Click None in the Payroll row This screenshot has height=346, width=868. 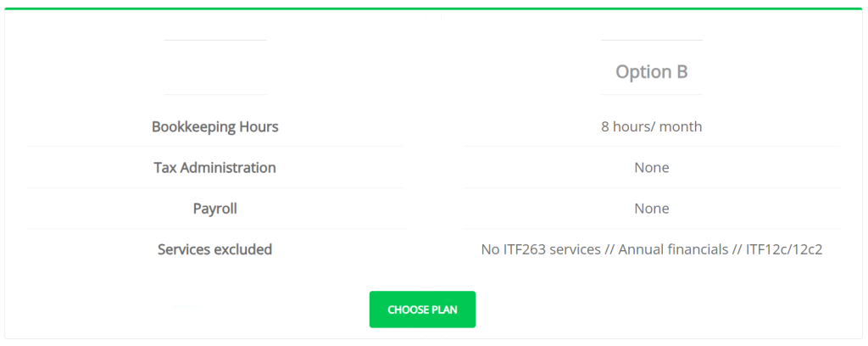[x=651, y=209]
